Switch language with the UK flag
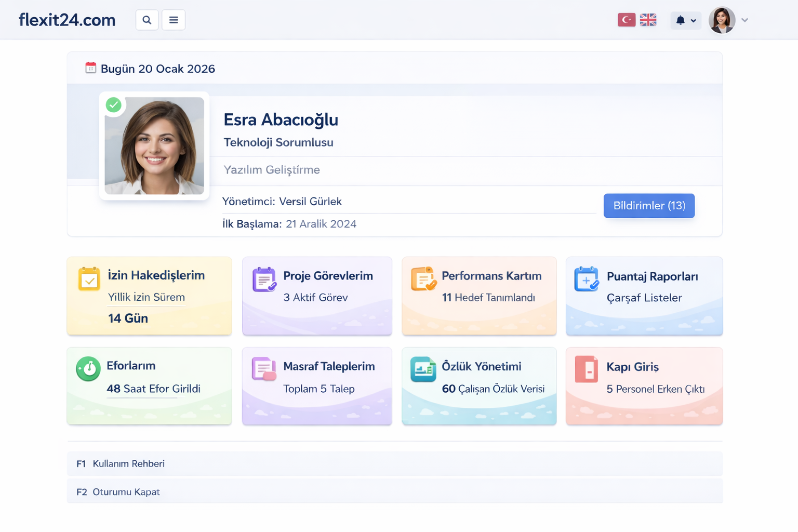Image resolution: width=798 pixels, height=532 pixels. click(x=648, y=20)
